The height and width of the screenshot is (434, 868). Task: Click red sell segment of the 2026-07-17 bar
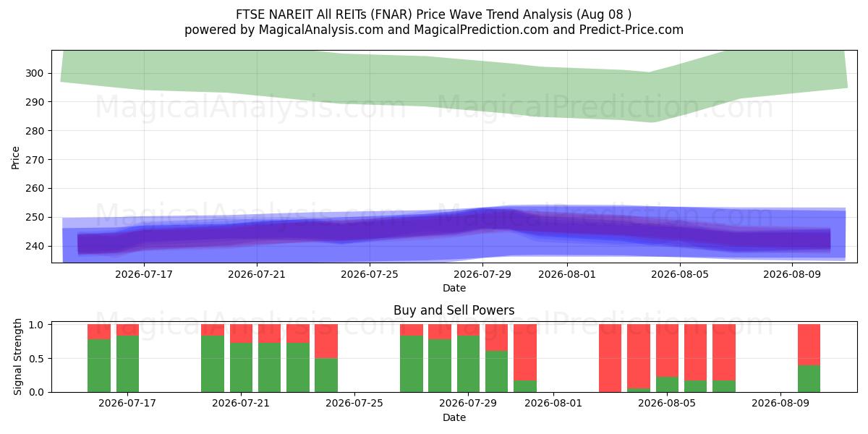pyautogui.click(x=127, y=330)
